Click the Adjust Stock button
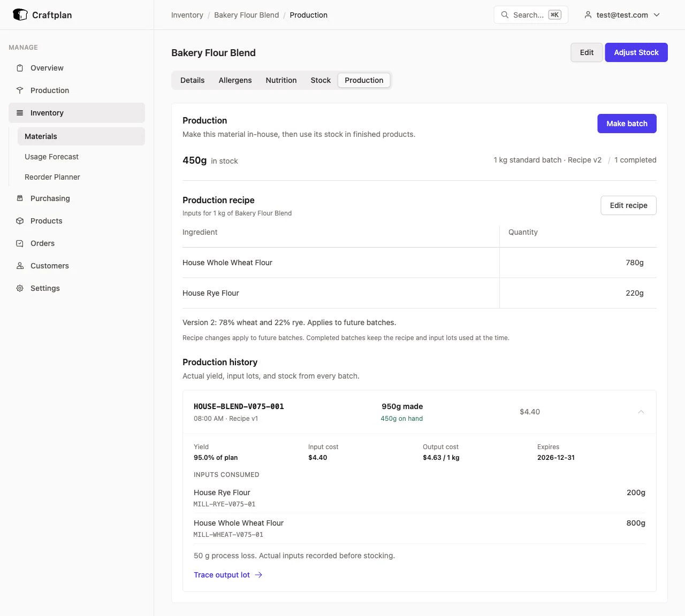 (636, 52)
